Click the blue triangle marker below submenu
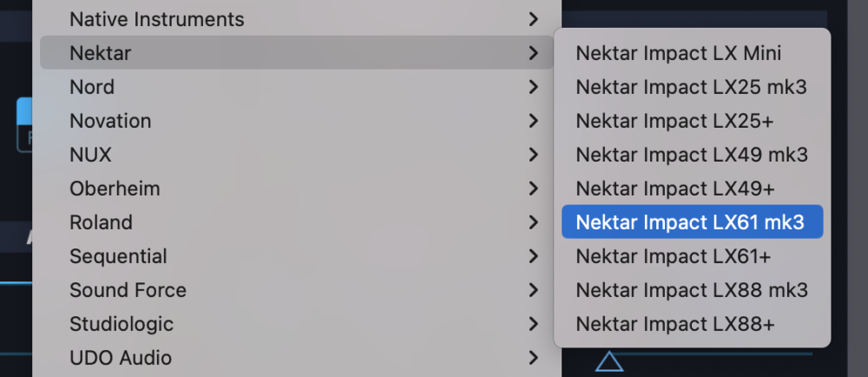868x377 pixels. 609,361
